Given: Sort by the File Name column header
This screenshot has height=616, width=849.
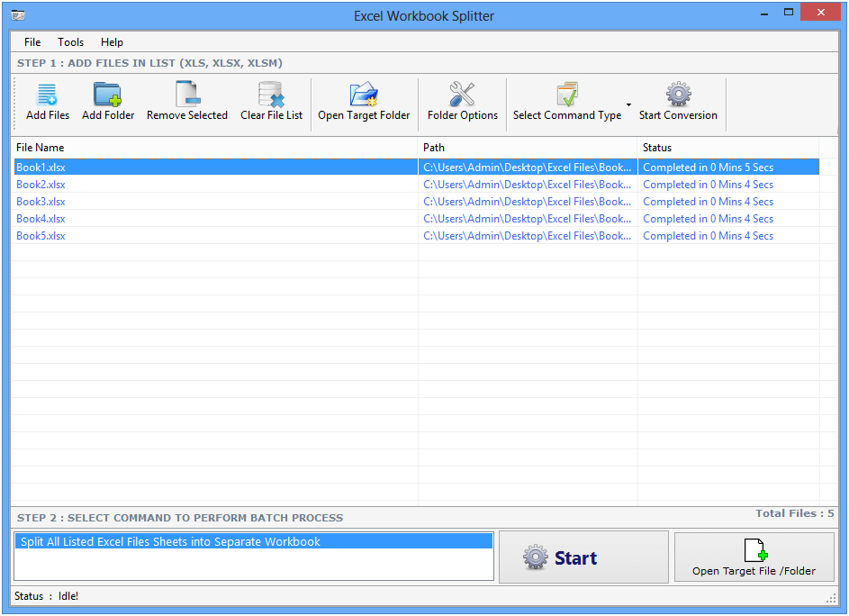Looking at the screenshot, I should tap(214, 148).
